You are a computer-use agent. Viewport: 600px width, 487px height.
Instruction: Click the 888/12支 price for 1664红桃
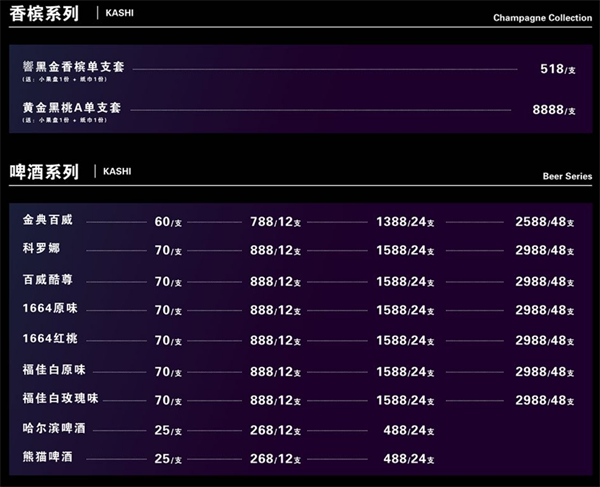click(x=276, y=340)
